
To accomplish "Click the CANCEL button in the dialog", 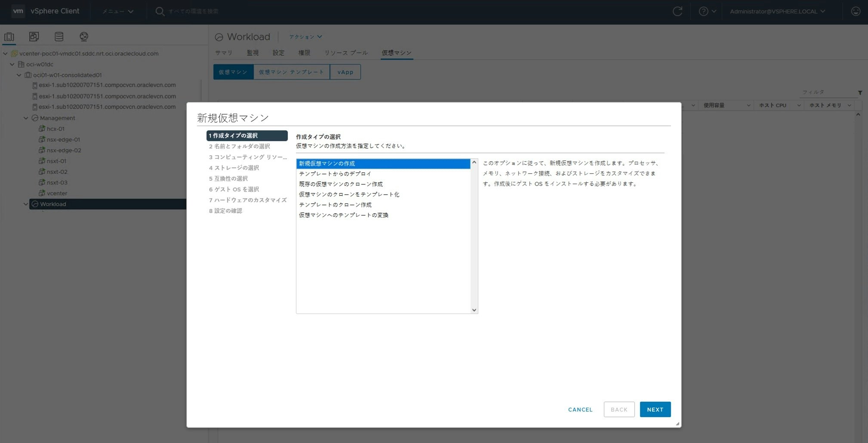I will (x=580, y=409).
